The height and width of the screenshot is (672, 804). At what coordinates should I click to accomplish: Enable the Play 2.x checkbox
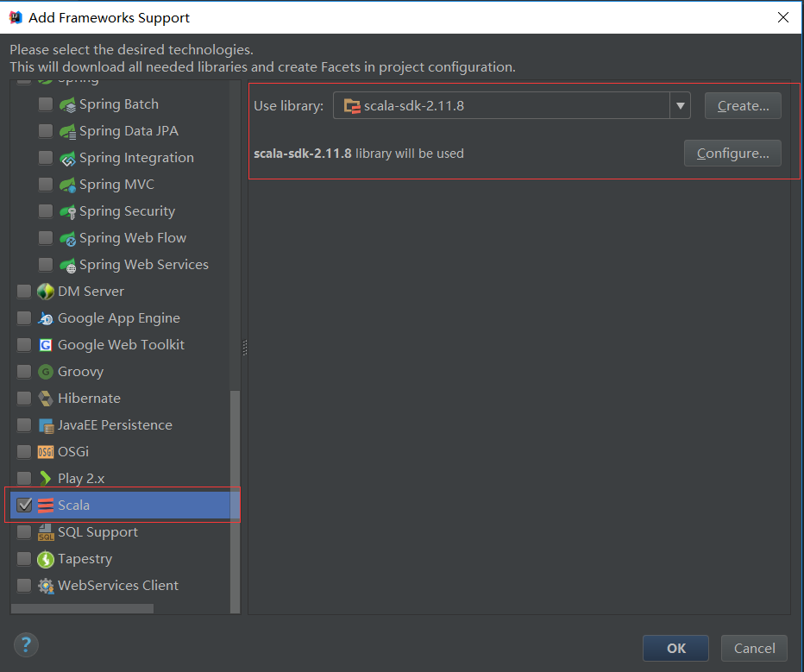[x=24, y=478]
